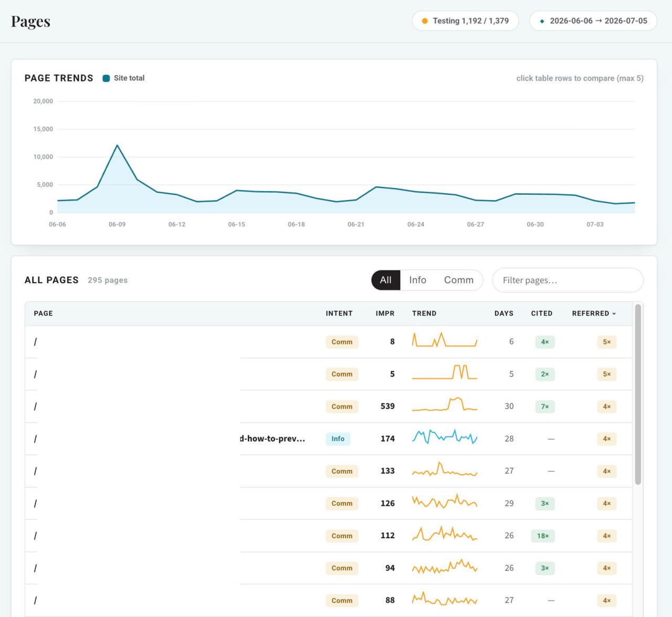Screen dimensions: 672x617
Task: Sort by REFERRED column arrow
Action: (614, 313)
